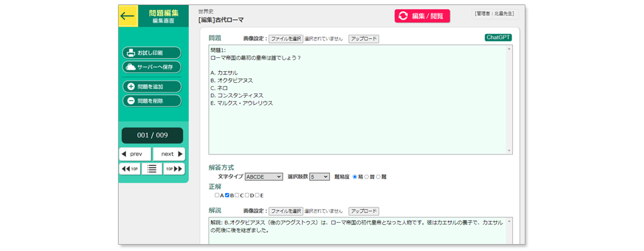The width and height of the screenshot is (644, 251).
Task: Click the yellow back arrow icon
Action: click(128, 16)
